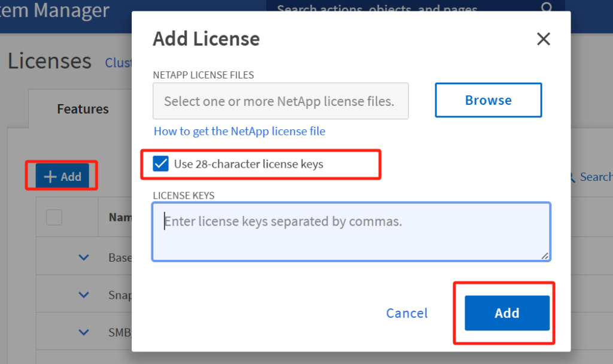Image resolution: width=613 pixels, height=364 pixels.
Task: Confirm with the blue Add button
Action: tap(507, 313)
